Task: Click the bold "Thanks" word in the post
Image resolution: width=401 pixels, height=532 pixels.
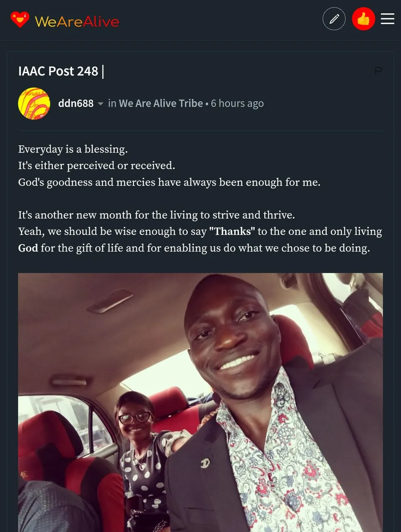Action: pyautogui.click(x=232, y=232)
